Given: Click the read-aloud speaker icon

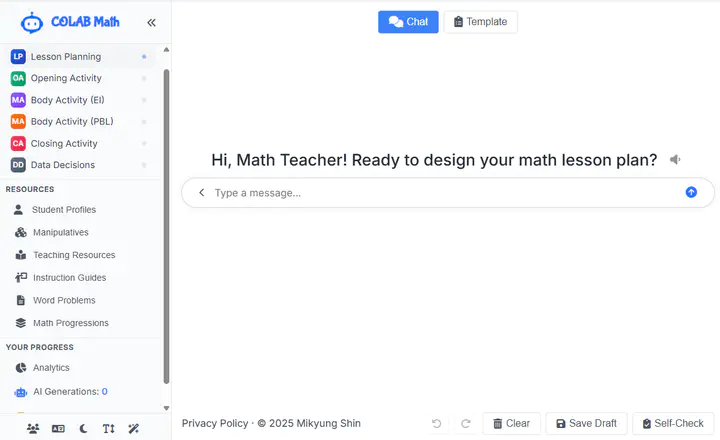Looking at the screenshot, I should (x=676, y=160).
